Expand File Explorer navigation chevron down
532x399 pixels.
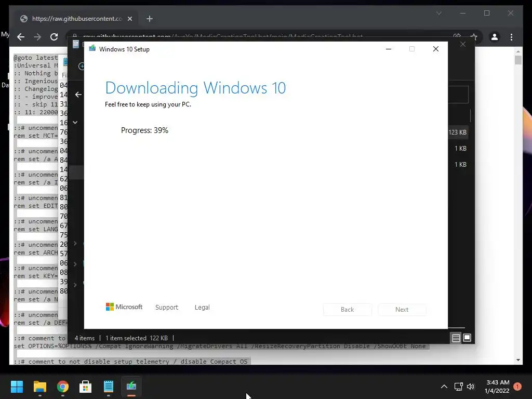[x=75, y=123]
